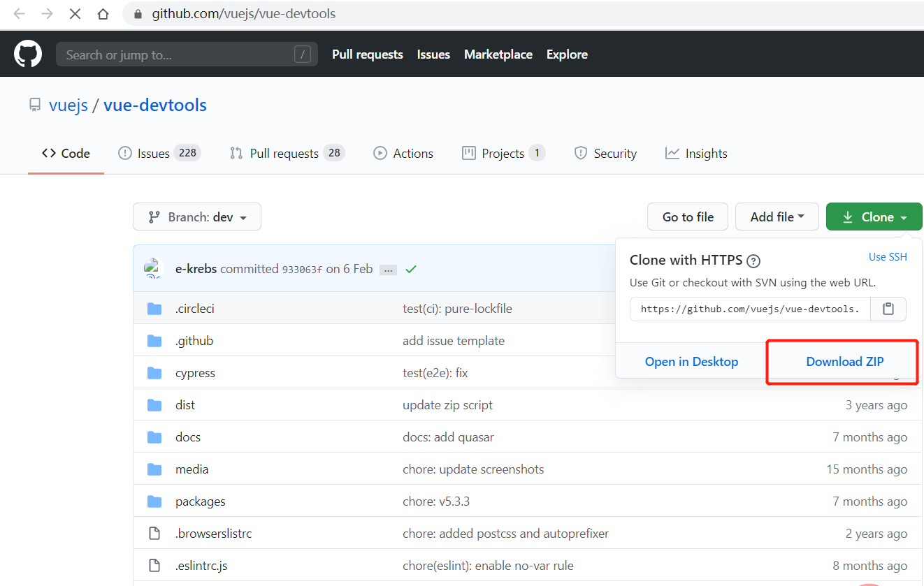The image size is (924, 586).
Task: Click the dist folder icon
Action: click(x=154, y=405)
